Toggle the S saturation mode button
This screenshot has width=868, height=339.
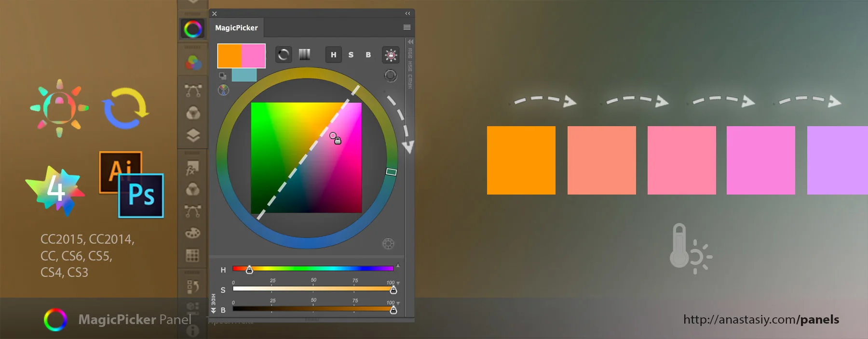pyautogui.click(x=351, y=55)
